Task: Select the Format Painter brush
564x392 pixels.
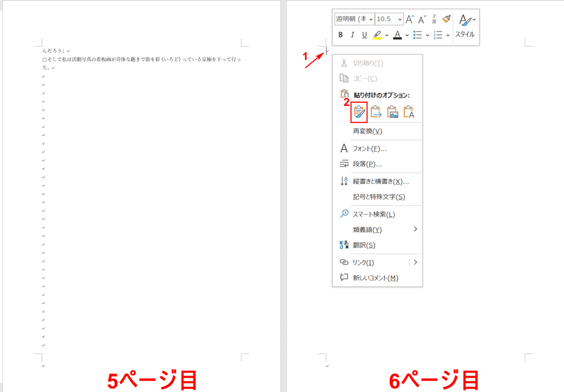Action: (x=447, y=19)
